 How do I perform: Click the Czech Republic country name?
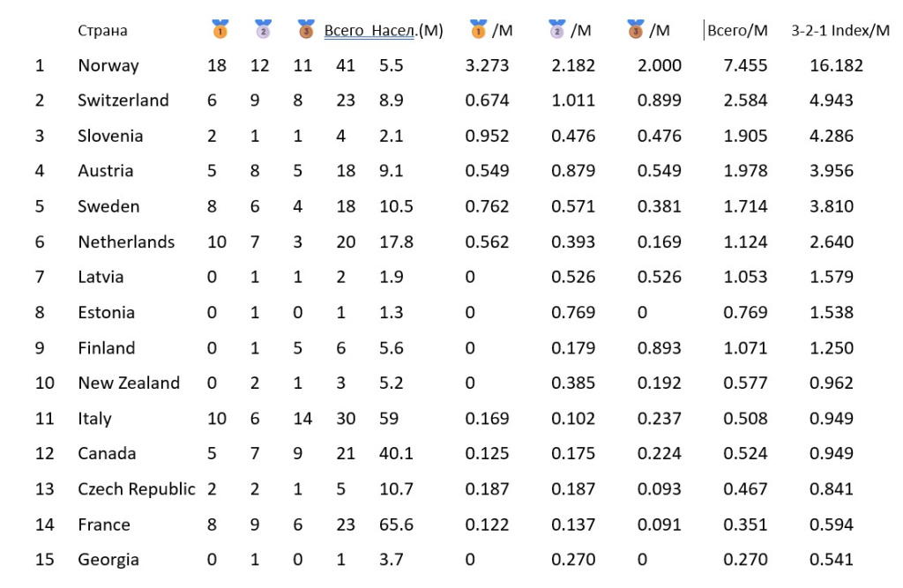[x=136, y=489]
